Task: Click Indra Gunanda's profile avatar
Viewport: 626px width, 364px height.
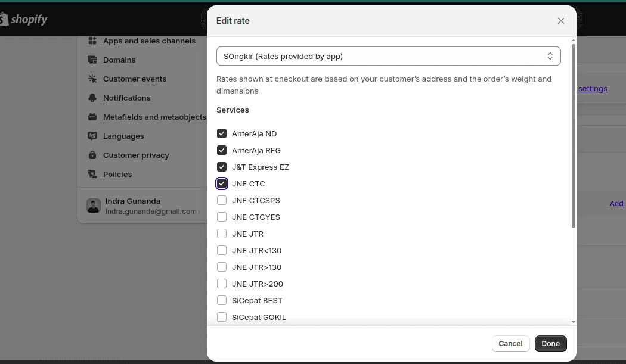Action: 94,206
